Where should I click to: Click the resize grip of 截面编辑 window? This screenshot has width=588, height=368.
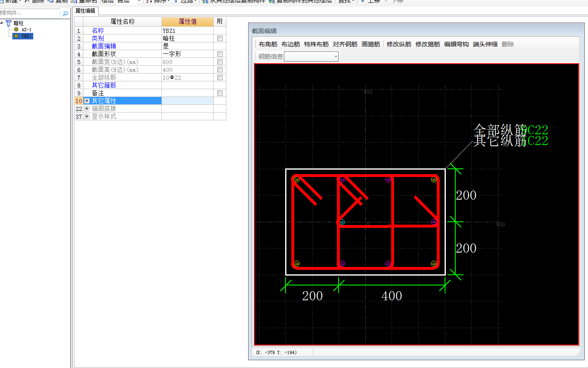coord(578,353)
